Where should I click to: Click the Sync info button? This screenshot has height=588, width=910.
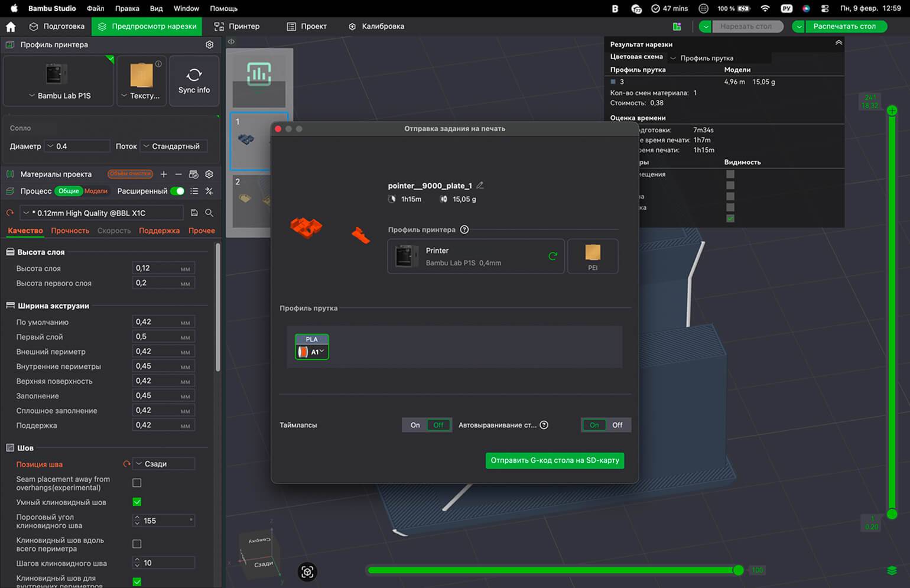tap(194, 81)
